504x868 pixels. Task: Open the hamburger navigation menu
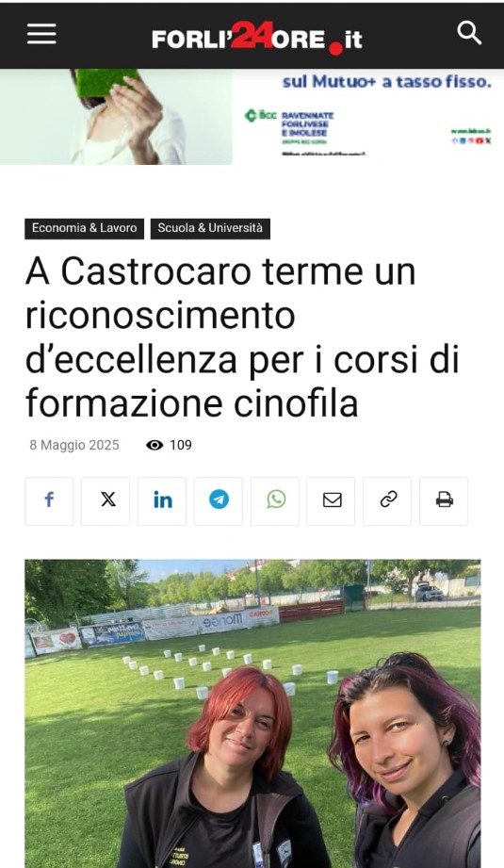[41, 34]
